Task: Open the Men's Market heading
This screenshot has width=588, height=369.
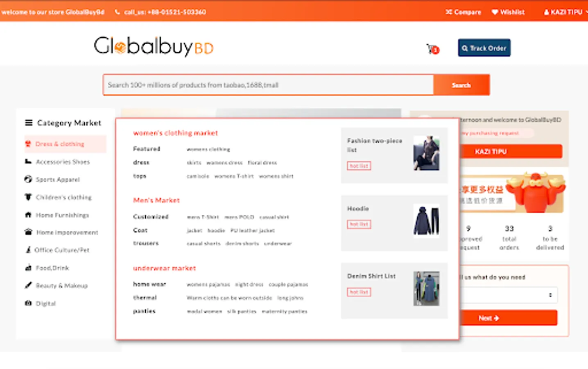Action: [156, 200]
